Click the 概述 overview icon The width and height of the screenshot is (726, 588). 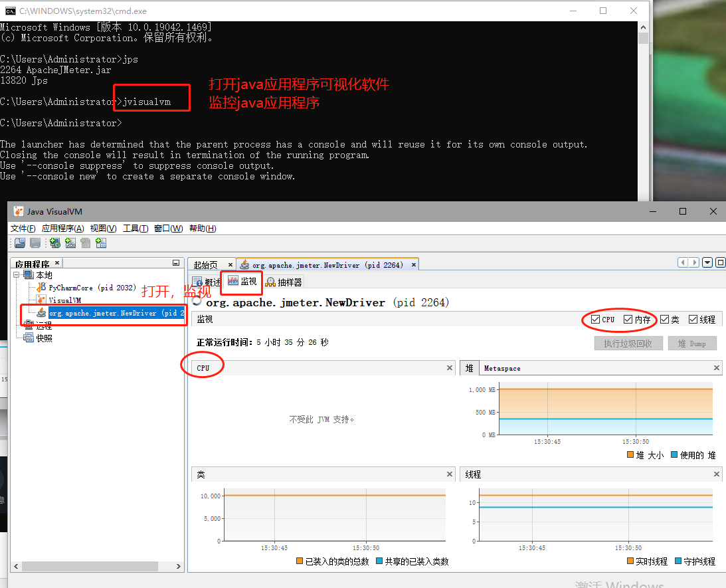pos(198,282)
